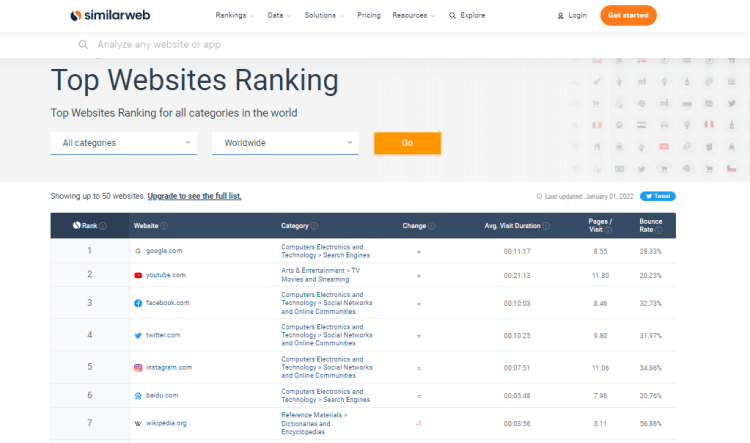
Task: Click the user icon next to Login
Action: 560,16
